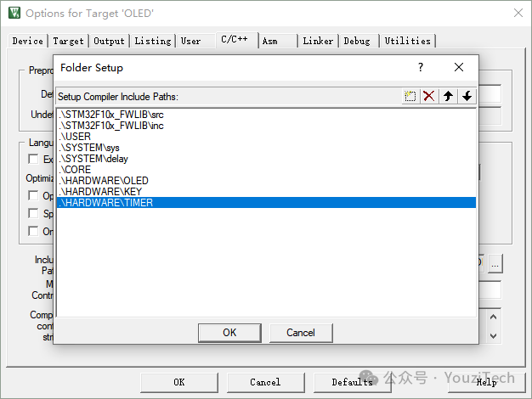
Task: Click the Misc Controls input field at right
Action: (x=490, y=289)
